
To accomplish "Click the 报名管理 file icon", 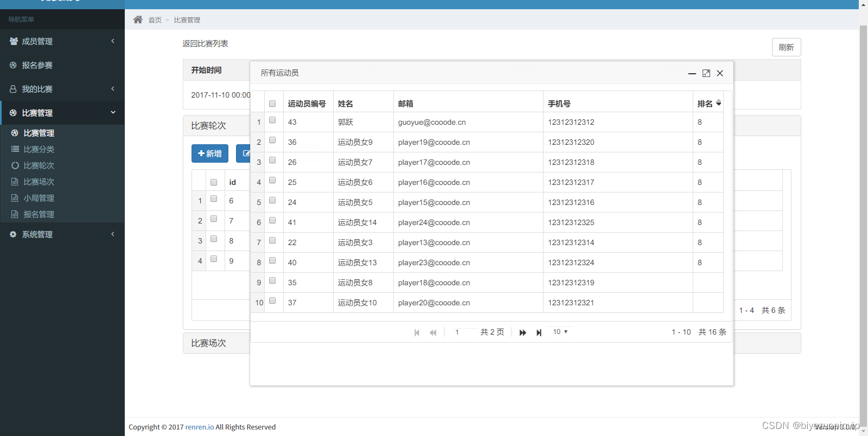I will click(15, 214).
